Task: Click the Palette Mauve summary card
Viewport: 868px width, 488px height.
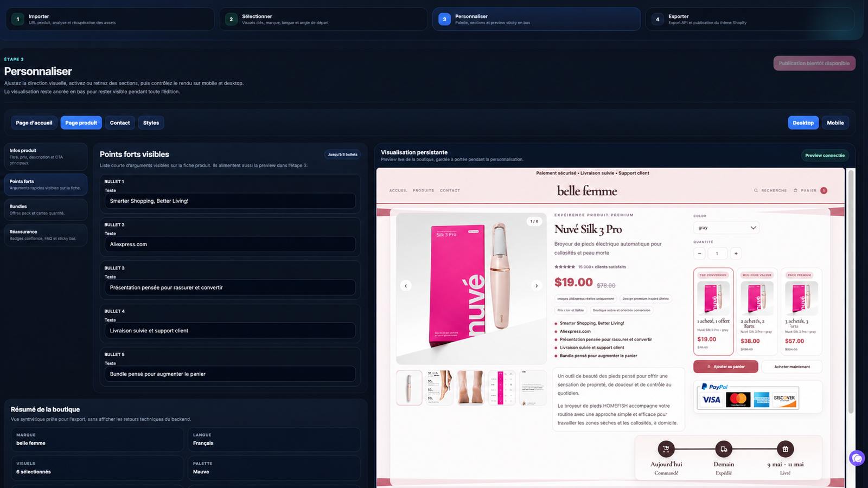Action: tap(274, 468)
